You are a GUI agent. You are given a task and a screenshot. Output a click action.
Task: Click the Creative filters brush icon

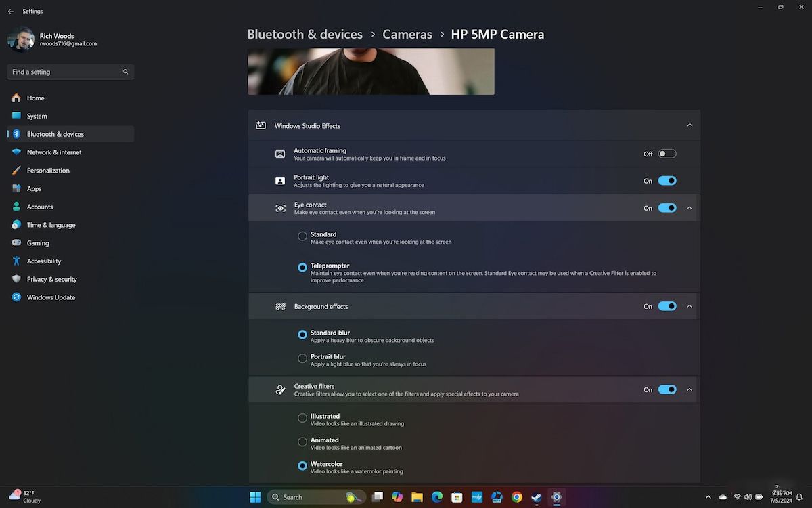pyautogui.click(x=280, y=389)
